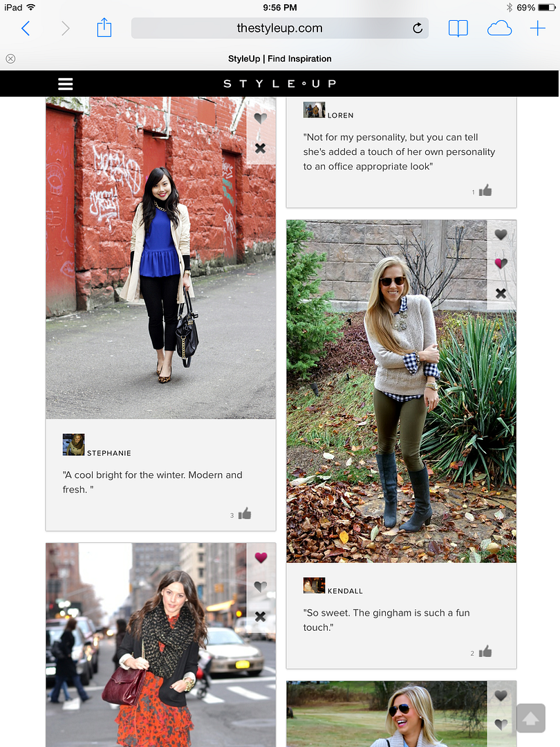Open Safari bookmarks book icon

pyautogui.click(x=458, y=28)
